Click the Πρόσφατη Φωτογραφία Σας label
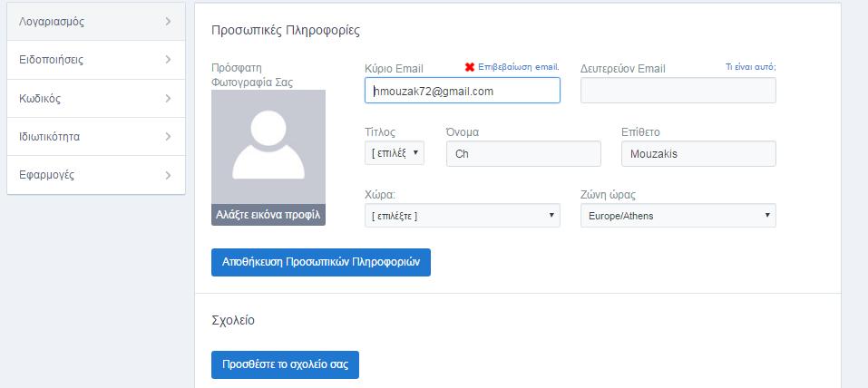This screenshot has width=868, height=388. 252,75
